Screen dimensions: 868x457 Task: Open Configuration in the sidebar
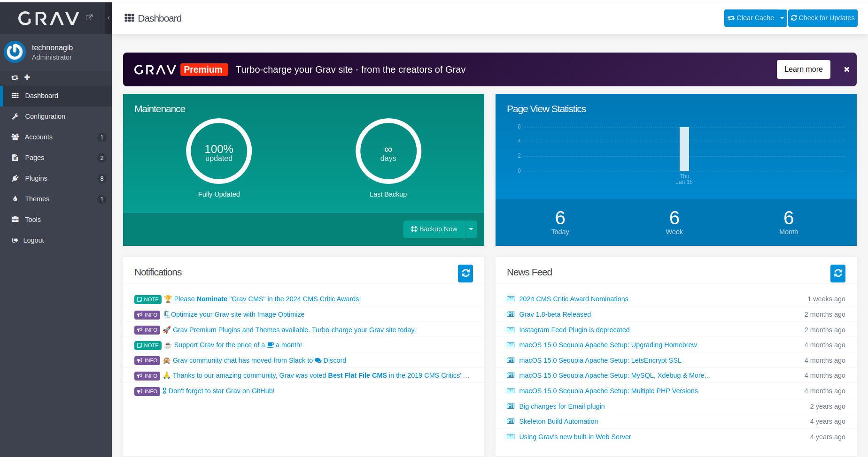tap(56, 116)
